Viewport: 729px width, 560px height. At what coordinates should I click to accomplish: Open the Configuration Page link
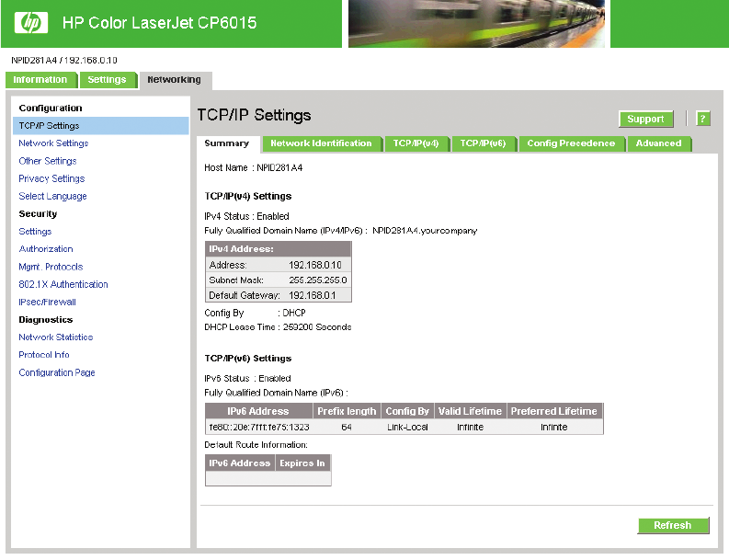point(57,372)
